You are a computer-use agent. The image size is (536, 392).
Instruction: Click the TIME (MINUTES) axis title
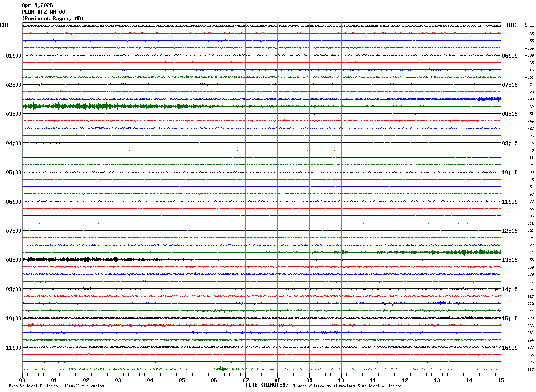[267, 385]
